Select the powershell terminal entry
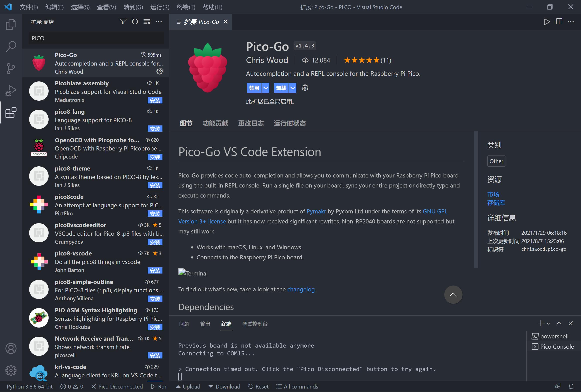Image resolution: width=581 pixels, height=392 pixels. [554, 336]
